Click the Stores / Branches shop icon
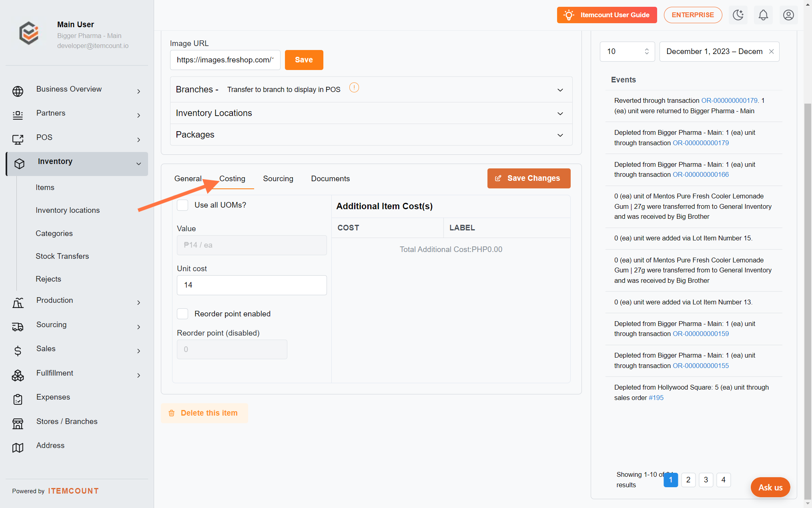 (18, 424)
